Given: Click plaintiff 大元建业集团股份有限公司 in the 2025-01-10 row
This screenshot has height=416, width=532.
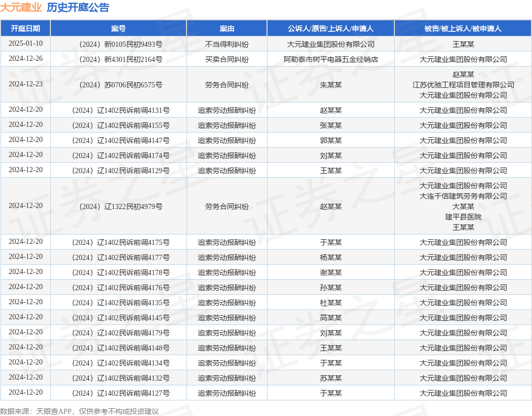Looking at the screenshot, I should tap(331, 44).
